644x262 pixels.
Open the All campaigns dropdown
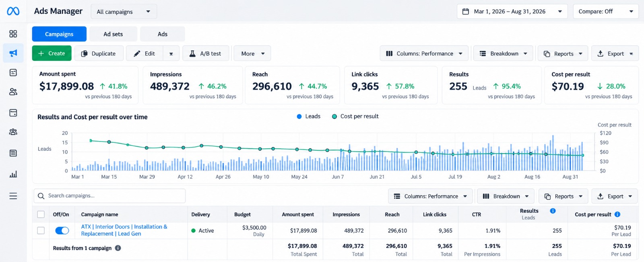124,12
